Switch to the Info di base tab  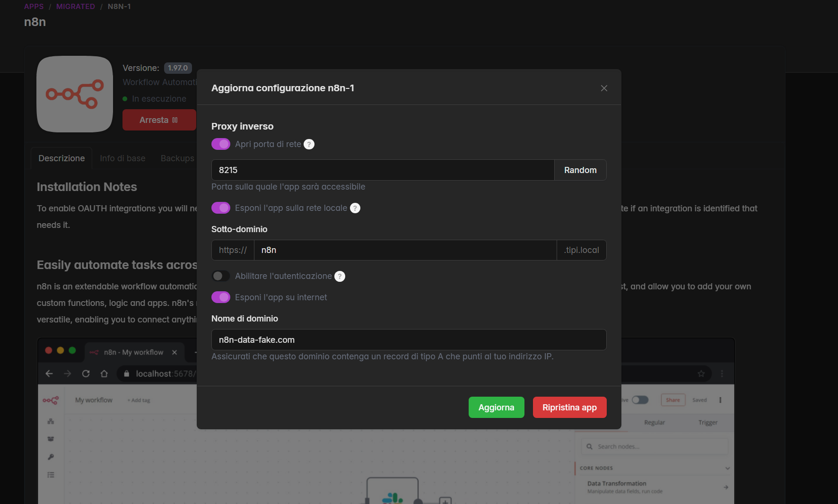point(122,158)
